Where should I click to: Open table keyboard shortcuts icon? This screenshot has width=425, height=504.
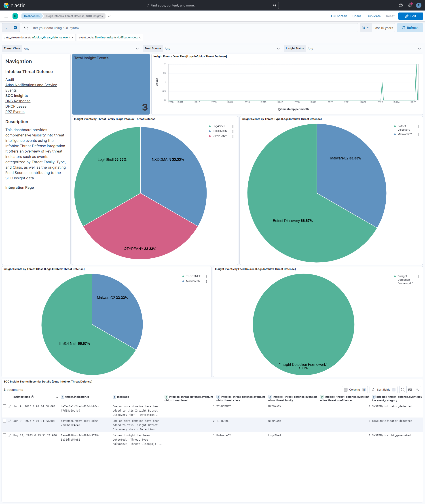coord(410,390)
